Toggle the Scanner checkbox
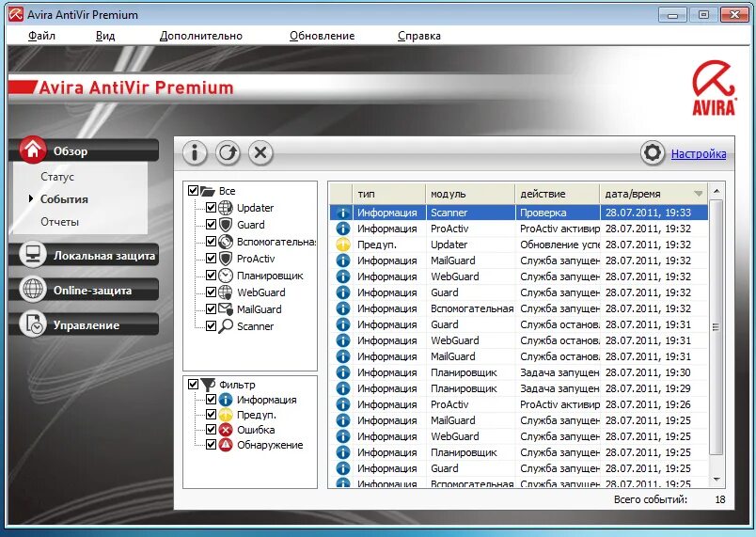The width and height of the screenshot is (756, 537). tap(211, 326)
